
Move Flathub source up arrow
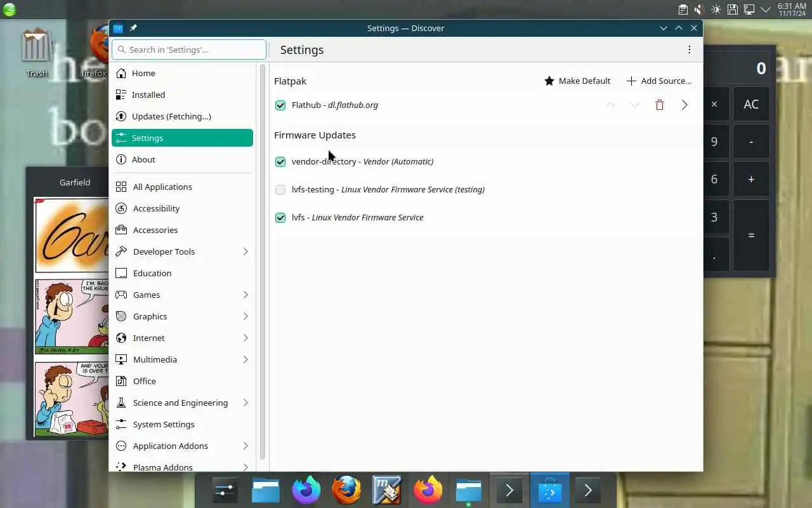pyautogui.click(x=610, y=105)
